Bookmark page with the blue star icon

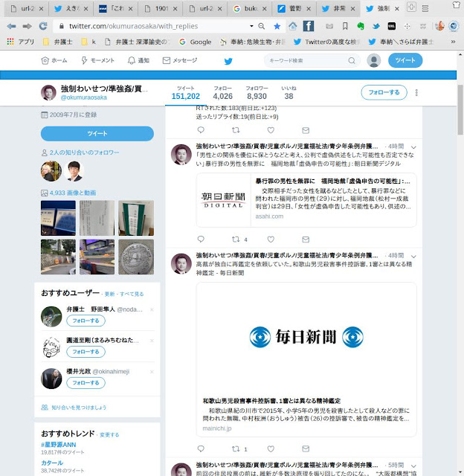tap(277, 27)
